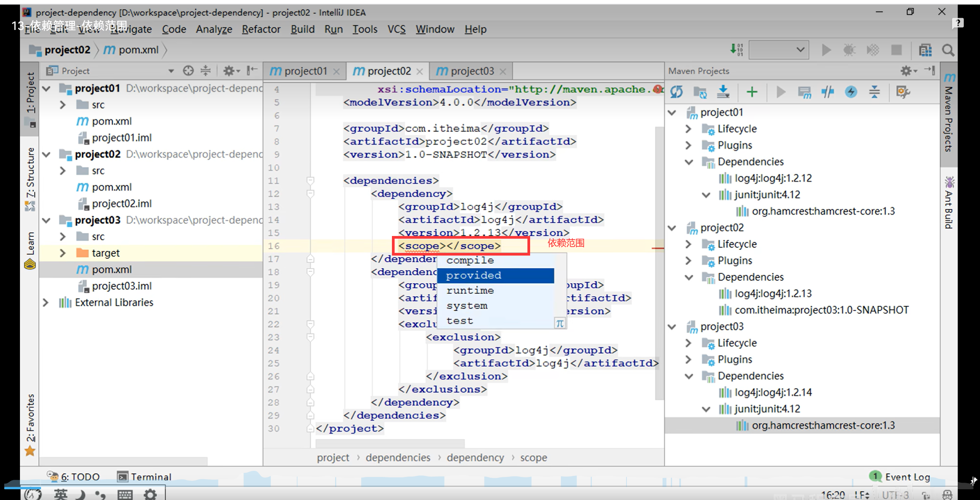Click Execute Maven Goal icon
This screenshot has height=500, width=980.
[805, 92]
